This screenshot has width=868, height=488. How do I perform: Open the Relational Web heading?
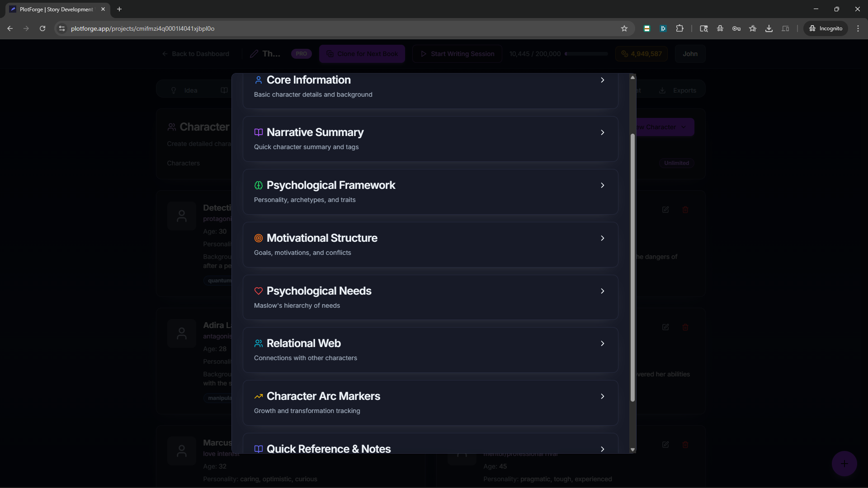click(304, 343)
